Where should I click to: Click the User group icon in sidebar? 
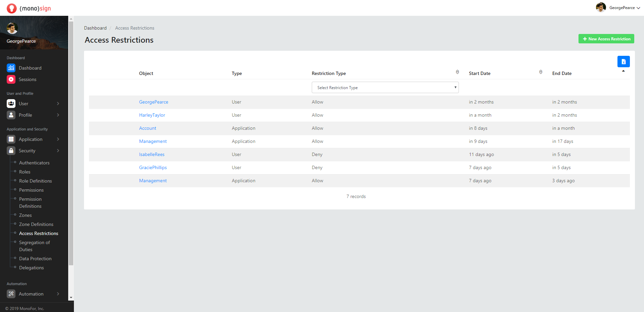[x=11, y=104]
